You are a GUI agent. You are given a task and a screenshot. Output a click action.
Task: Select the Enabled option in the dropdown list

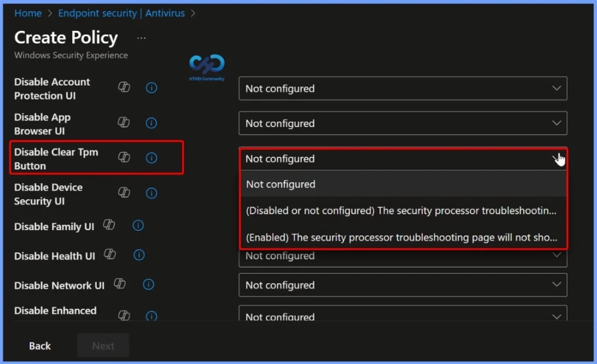click(x=403, y=237)
